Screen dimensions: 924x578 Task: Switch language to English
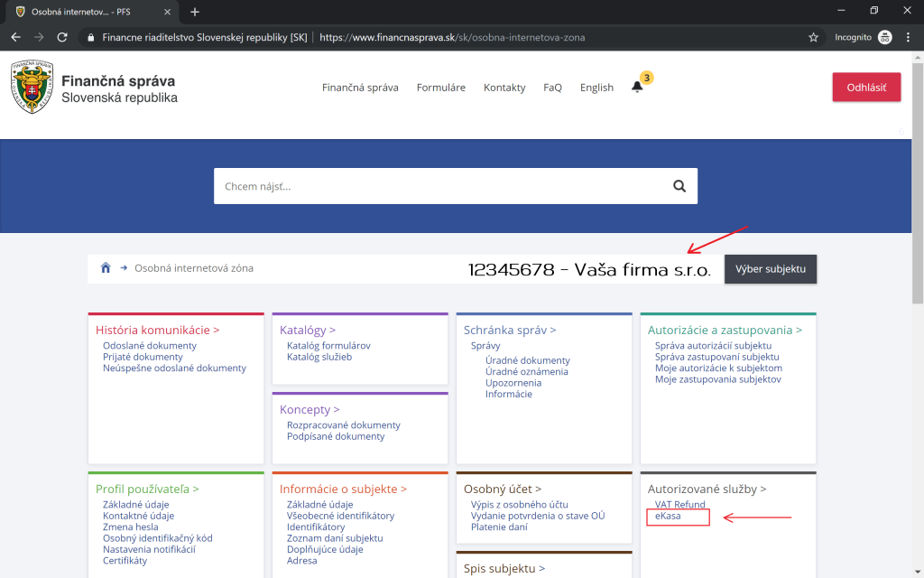(596, 88)
